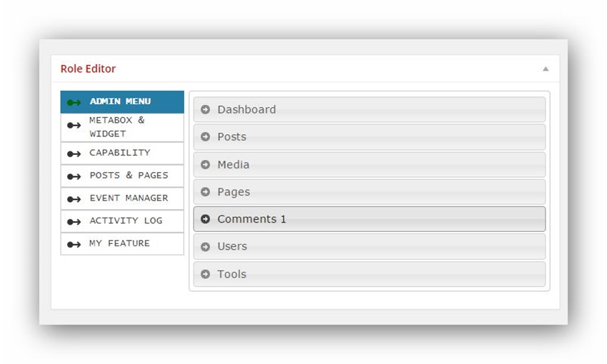Viewport: 607px width, 364px height.
Task: Collapse the Role Editor panel triangle
Action: coord(546,69)
